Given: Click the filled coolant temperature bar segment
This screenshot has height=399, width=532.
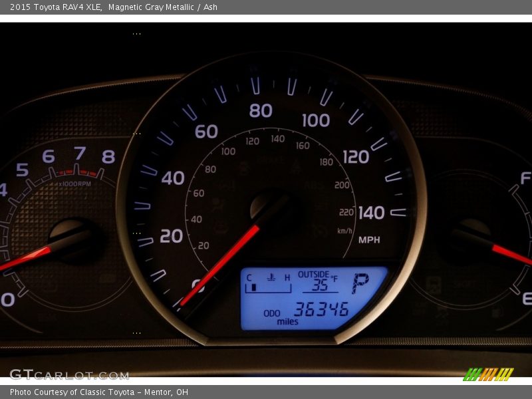Looking at the screenshot, I should pos(253,288).
